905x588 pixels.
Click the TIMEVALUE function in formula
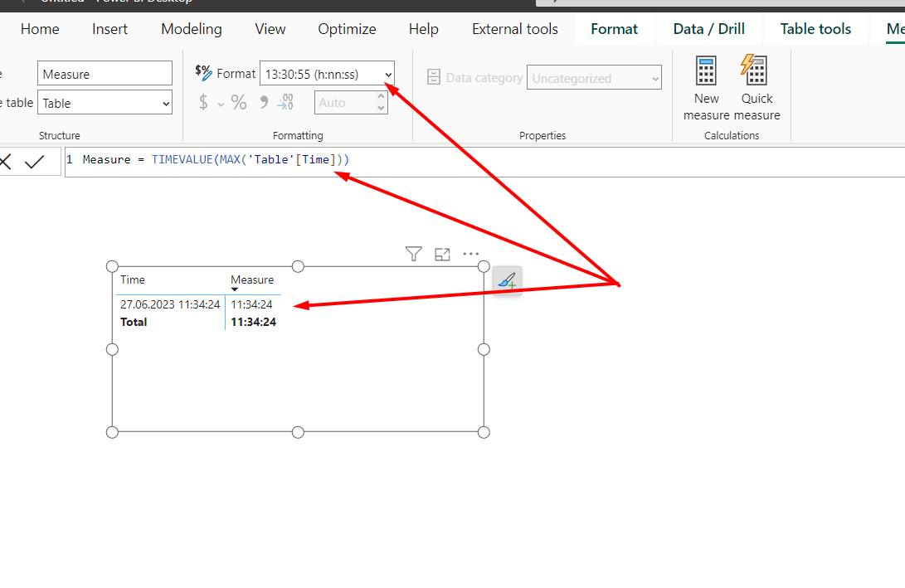[x=182, y=159]
